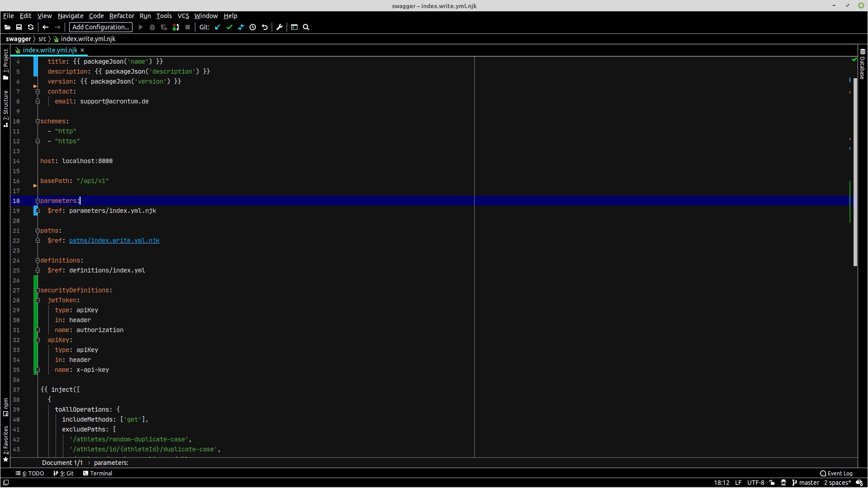
Task: Switch to the Terminal tool window tab
Action: [100, 473]
